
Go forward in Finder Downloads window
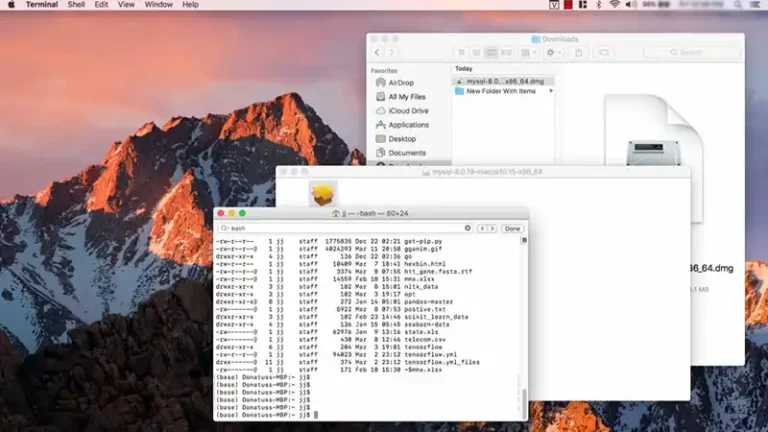click(x=391, y=52)
